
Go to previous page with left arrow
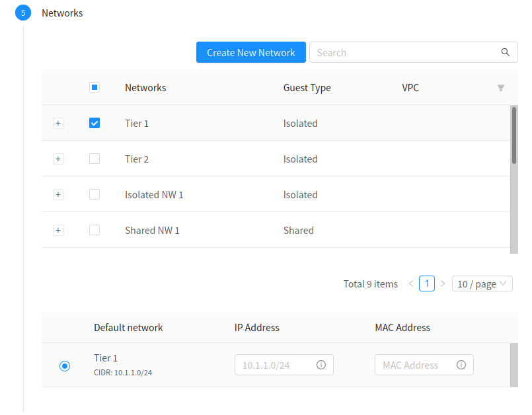point(410,283)
